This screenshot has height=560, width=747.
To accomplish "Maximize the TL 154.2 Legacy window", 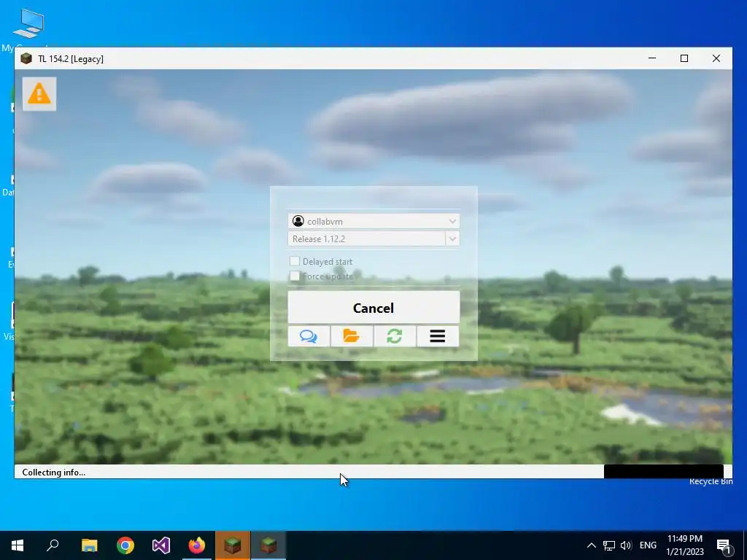I will (x=684, y=58).
